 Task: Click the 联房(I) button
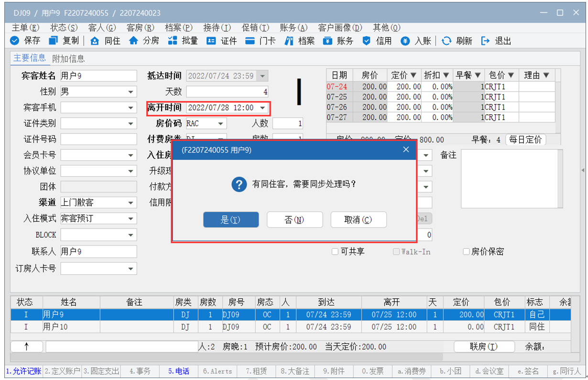tap(484, 346)
